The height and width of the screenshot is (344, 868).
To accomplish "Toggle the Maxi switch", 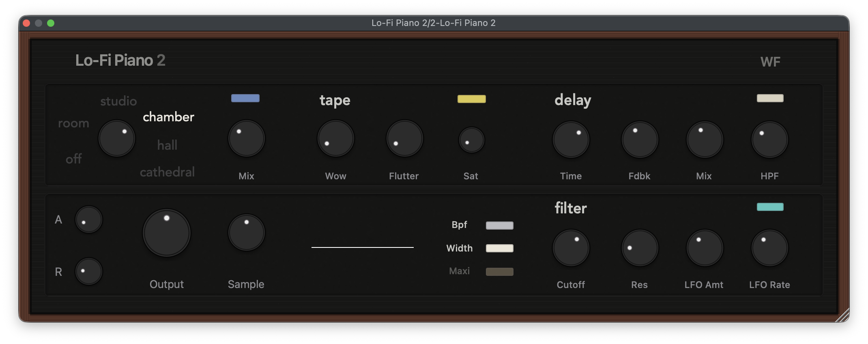I will [500, 271].
